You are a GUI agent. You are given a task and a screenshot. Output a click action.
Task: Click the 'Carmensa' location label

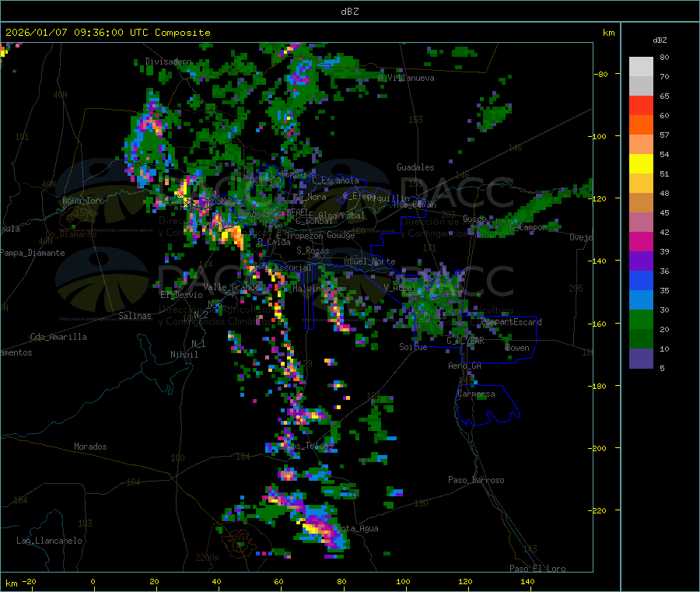coord(476,394)
